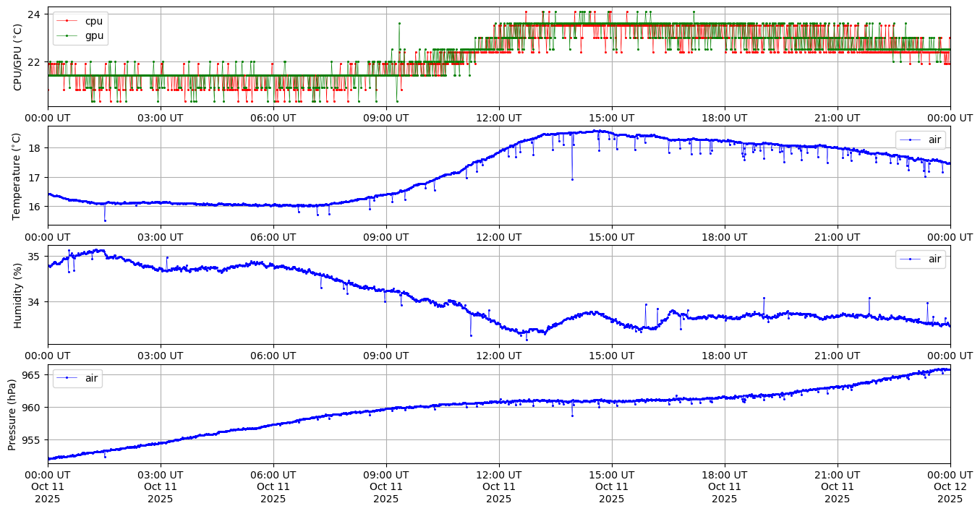Click the 35 tick on the Humidity axis
The image size is (980, 511).
tap(34, 257)
